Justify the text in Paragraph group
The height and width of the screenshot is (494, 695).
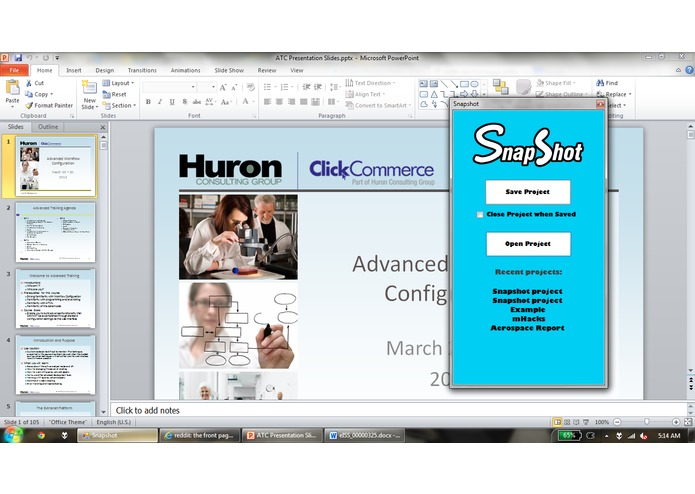(x=303, y=102)
